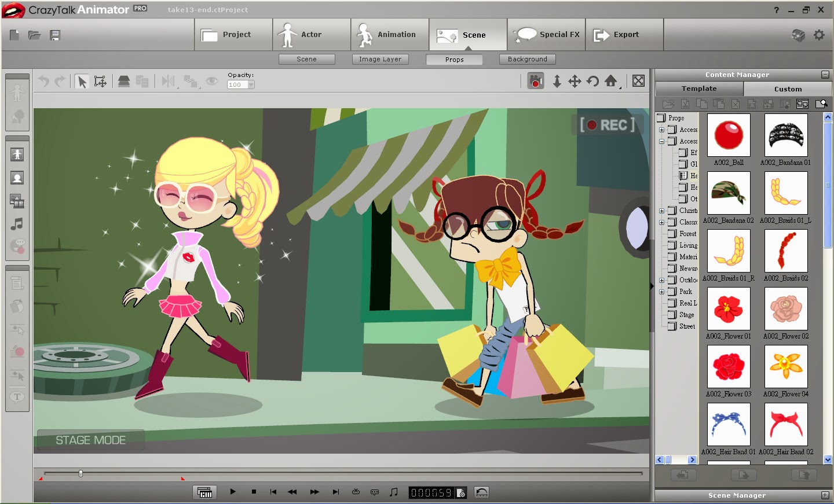
Task: Select the camera rotate tool
Action: (592, 81)
